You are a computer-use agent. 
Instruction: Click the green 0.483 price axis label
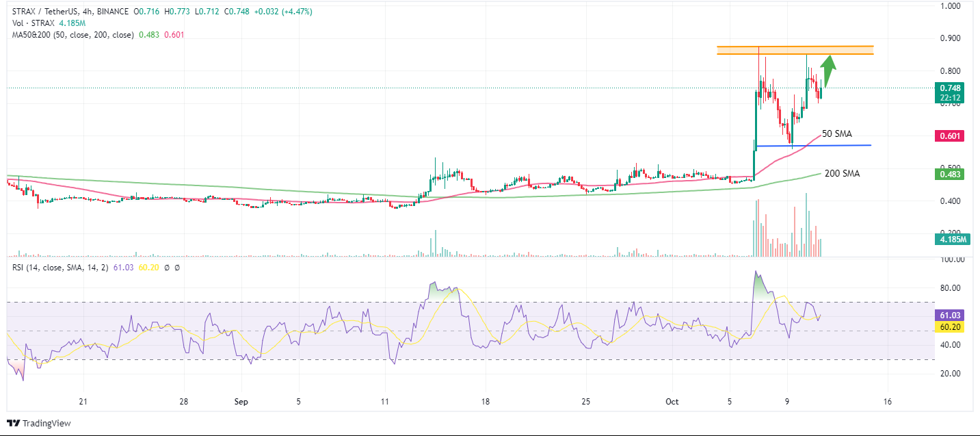951,175
